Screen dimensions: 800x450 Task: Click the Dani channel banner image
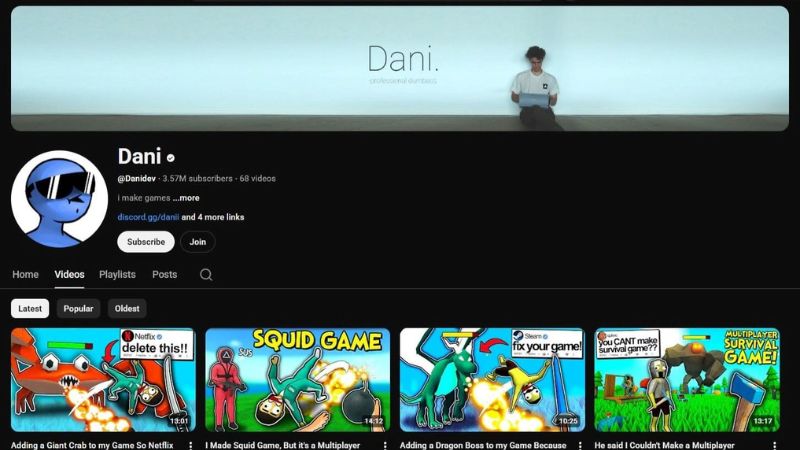(x=400, y=68)
